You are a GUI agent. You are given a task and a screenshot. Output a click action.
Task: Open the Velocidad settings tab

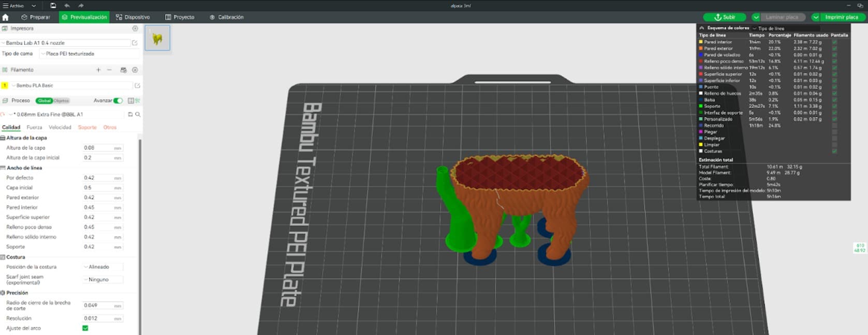pyautogui.click(x=60, y=127)
